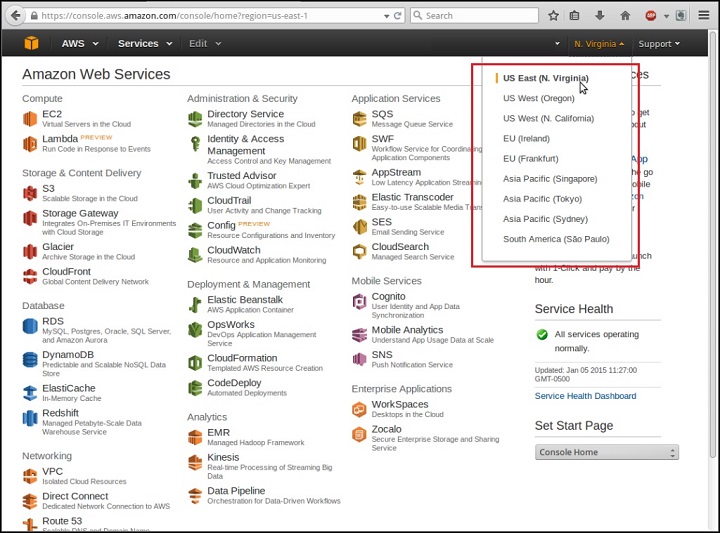Open the ElastiCache icon
Image resolution: width=720 pixels, height=533 pixels.
[x=30, y=393]
